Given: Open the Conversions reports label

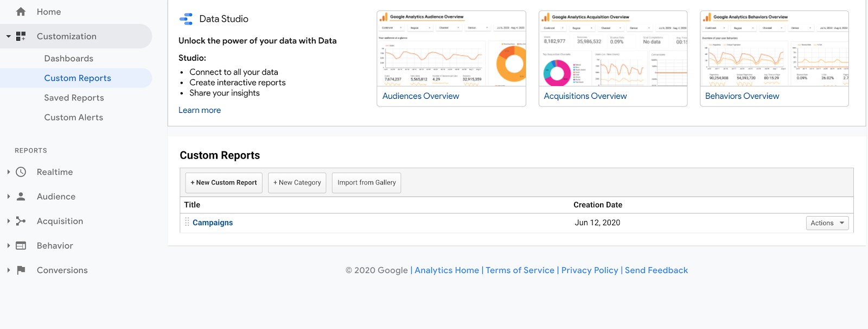Looking at the screenshot, I should [x=62, y=270].
